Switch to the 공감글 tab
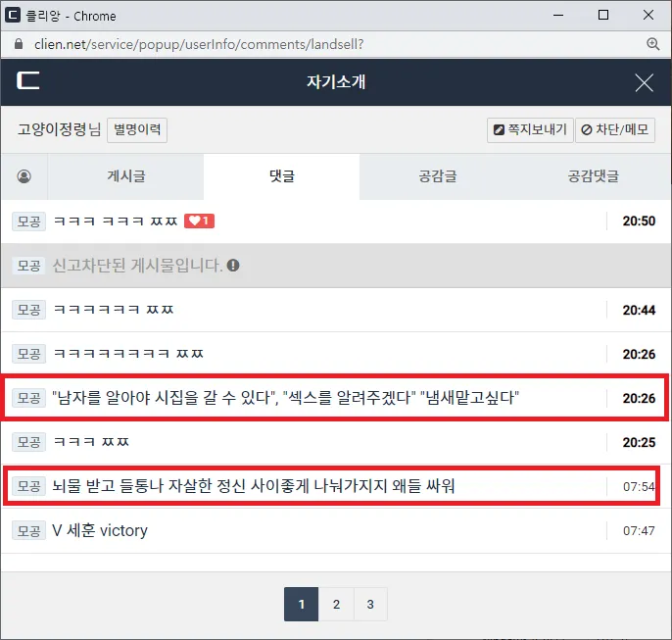The width and height of the screenshot is (672, 640). (438, 176)
